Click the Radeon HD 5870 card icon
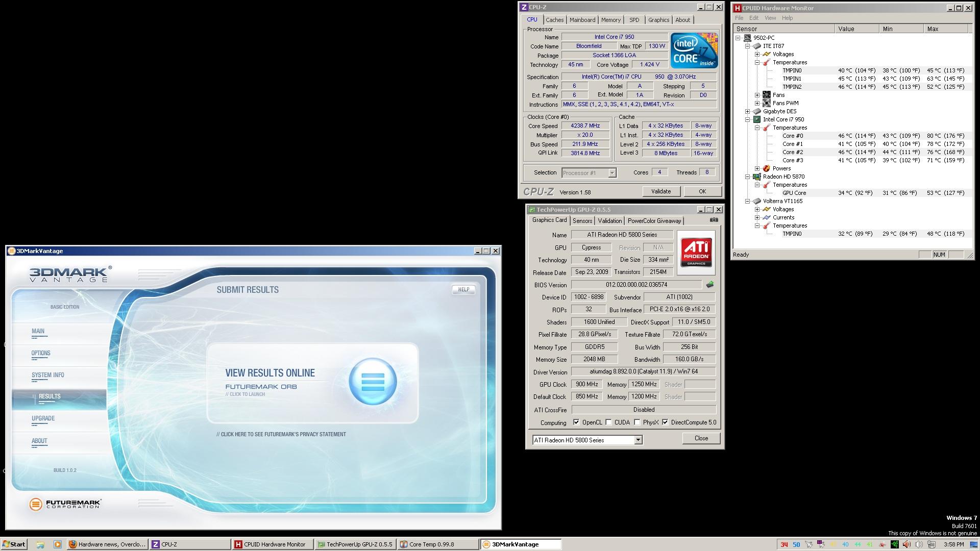Viewport: 980px width, 551px height. (757, 177)
